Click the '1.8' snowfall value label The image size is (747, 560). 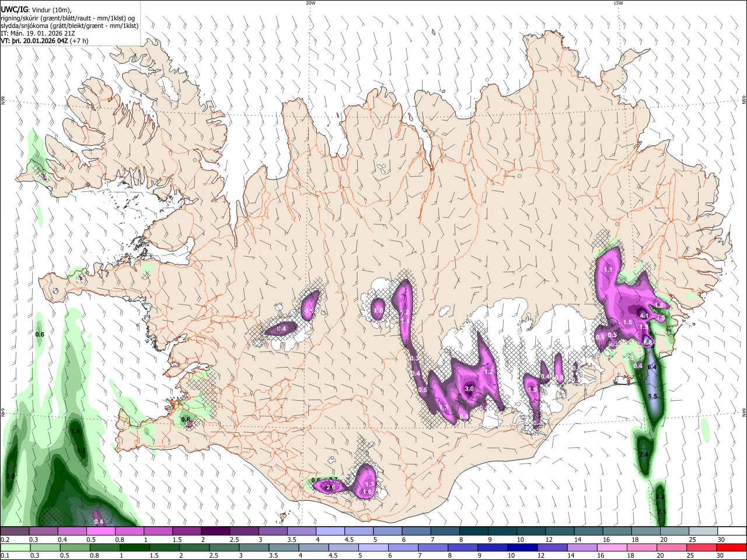pos(659,305)
